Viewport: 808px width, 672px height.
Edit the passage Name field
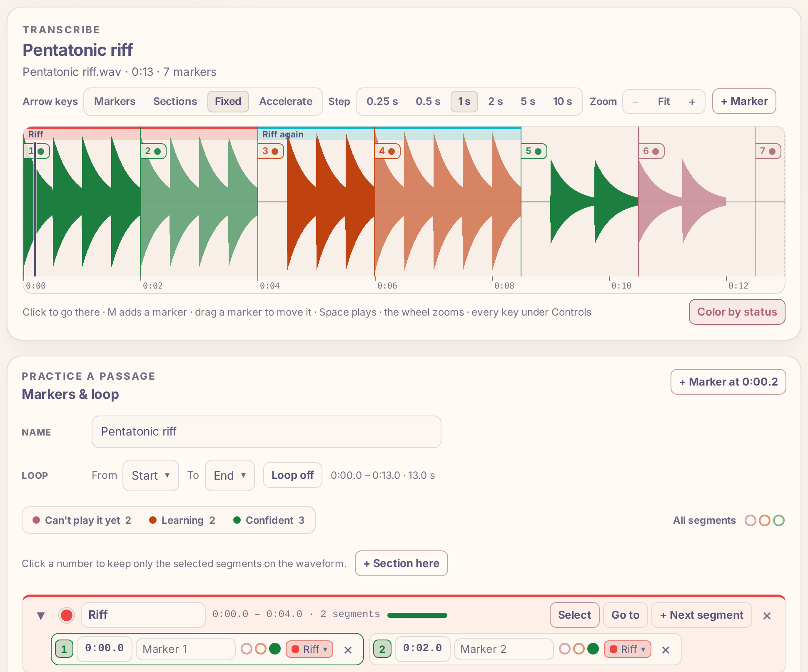(x=266, y=432)
